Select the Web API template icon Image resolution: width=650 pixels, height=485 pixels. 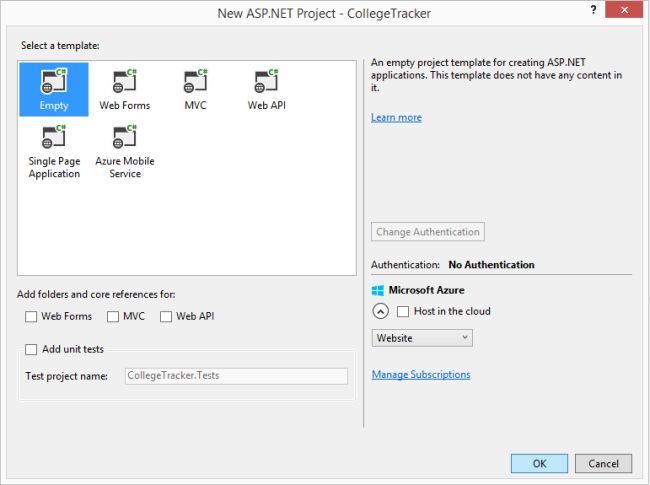[267, 89]
